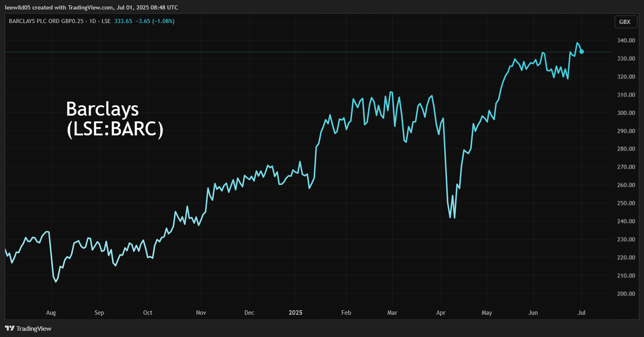Click the 250.00 price axis label
This screenshot has width=644, height=337.
(x=626, y=203)
